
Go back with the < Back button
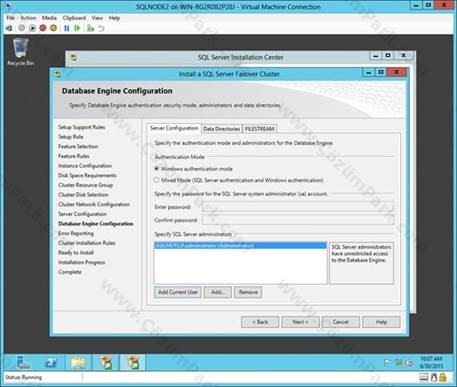coord(260,322)
